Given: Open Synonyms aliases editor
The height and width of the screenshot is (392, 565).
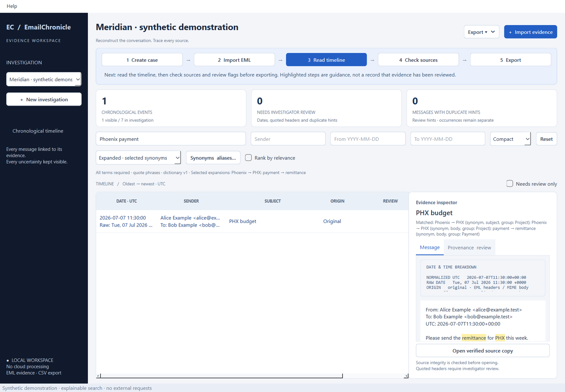Looking at the screenshot, I should (213, 158).
